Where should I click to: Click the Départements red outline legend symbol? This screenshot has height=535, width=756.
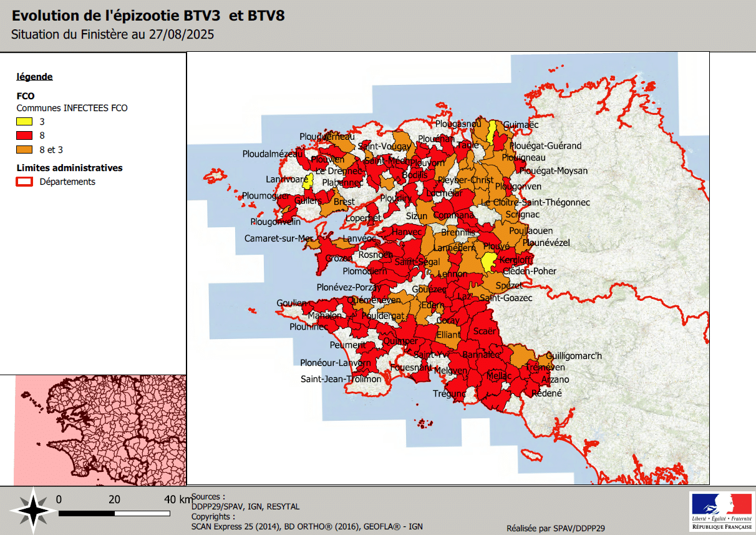pos(24,182)
